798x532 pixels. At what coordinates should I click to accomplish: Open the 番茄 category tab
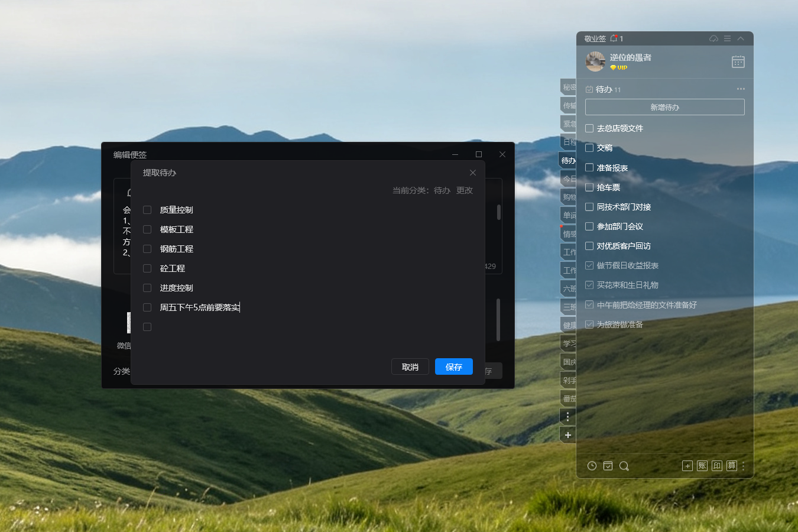click(x=568, y=398)
